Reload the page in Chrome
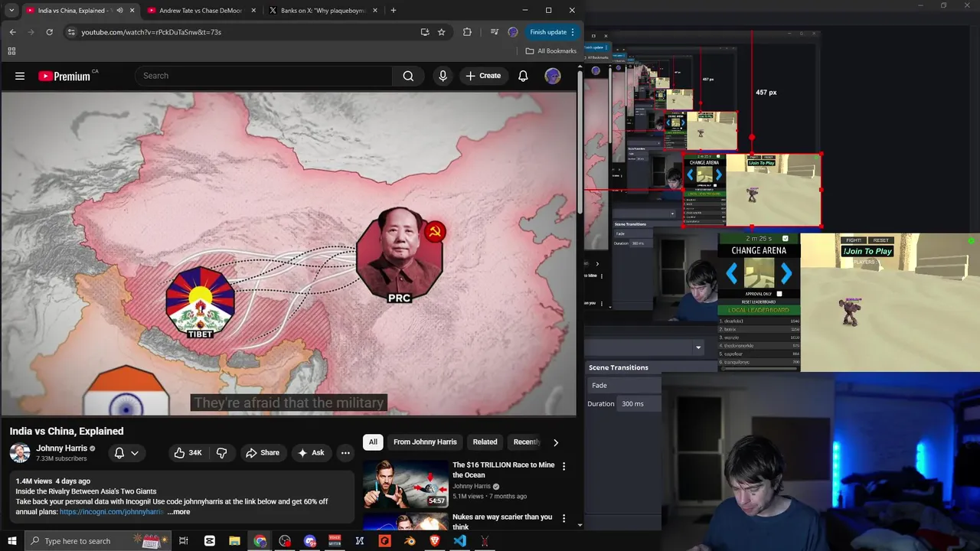 (x=49, y=32)
